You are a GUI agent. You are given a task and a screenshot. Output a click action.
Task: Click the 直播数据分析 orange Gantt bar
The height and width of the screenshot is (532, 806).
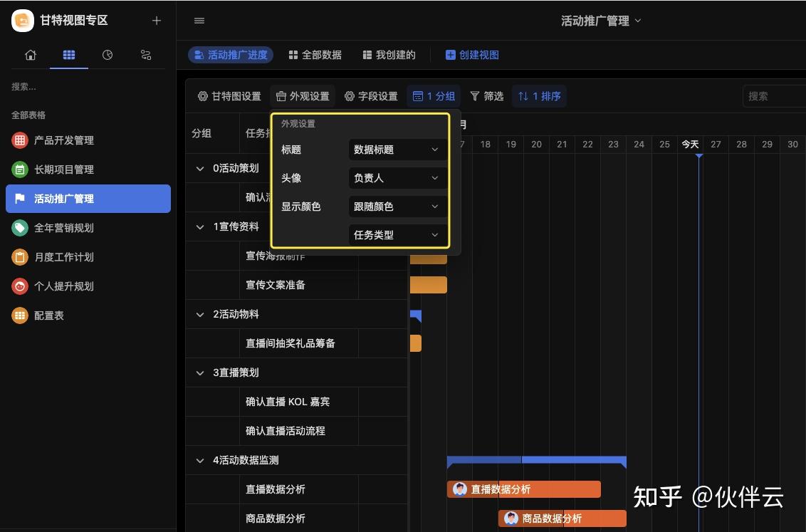click(524, 489)
